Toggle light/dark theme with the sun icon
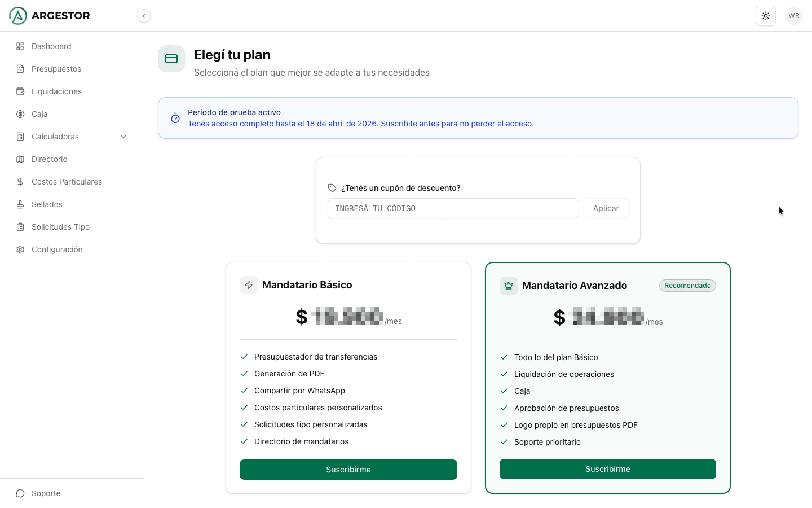The image size is (812, 508). (x=766, y=15)
